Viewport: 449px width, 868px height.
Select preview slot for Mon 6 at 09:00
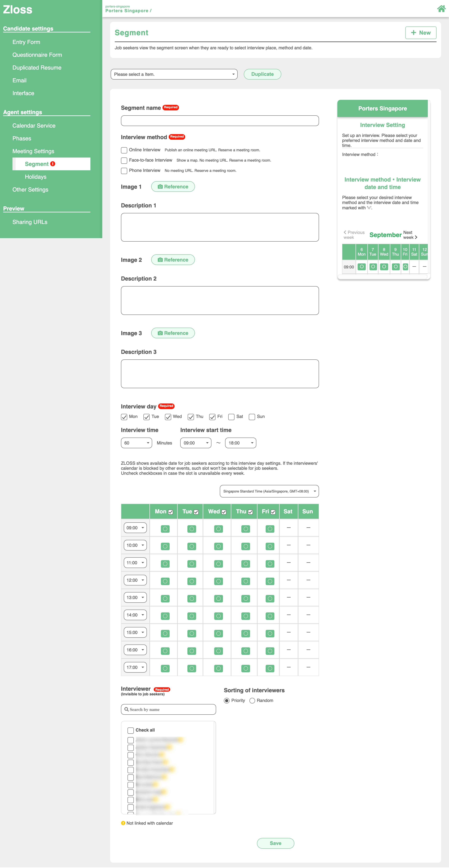(x=362, y=267)
